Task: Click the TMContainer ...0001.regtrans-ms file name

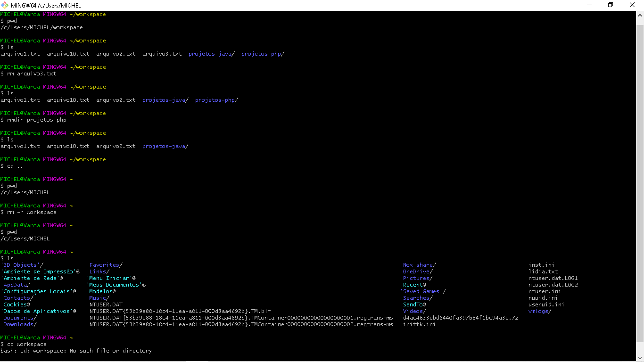Action: pyautogui.click(x=241, y=318)
